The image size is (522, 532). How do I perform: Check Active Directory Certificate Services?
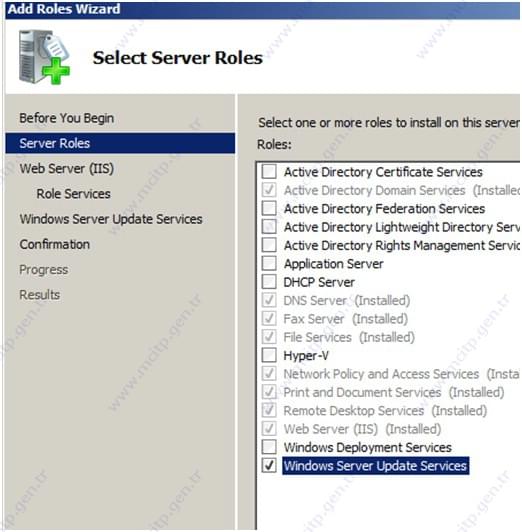[x=269, y=171]
